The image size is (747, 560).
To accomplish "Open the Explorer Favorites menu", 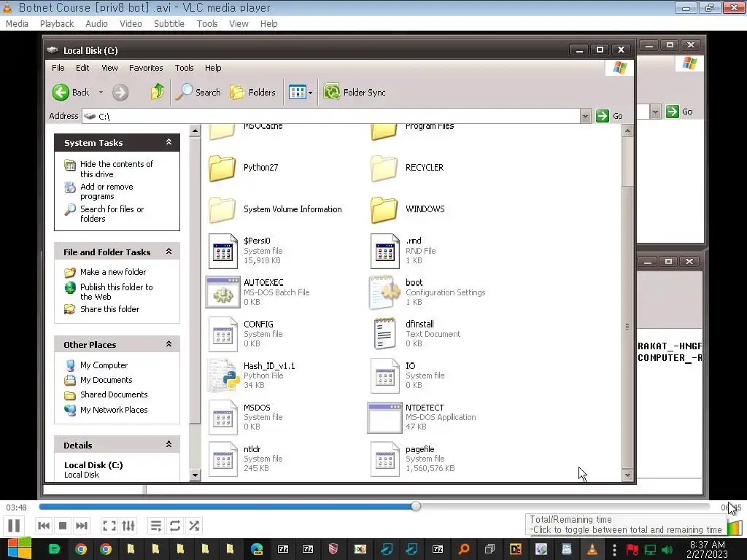I will coord(146,68).
